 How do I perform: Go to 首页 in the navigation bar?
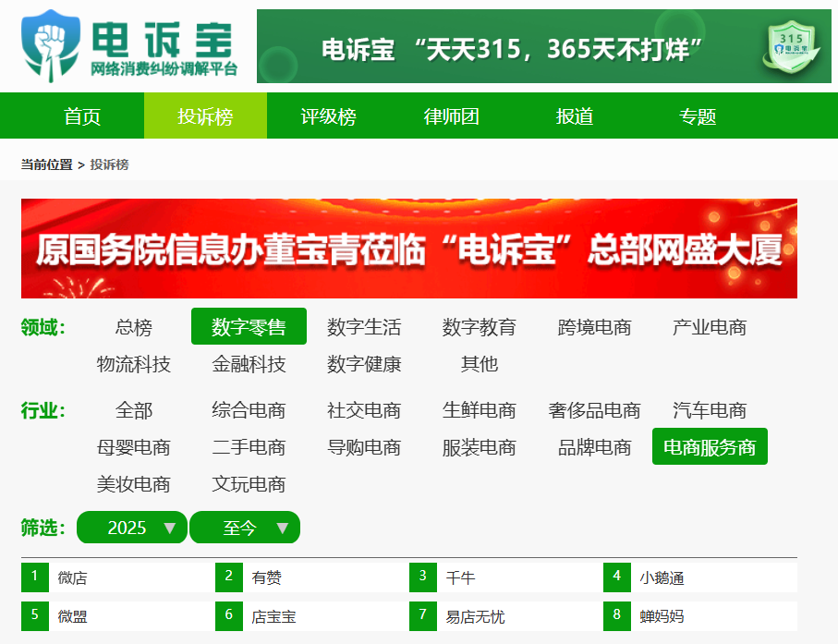coord(82,116)
